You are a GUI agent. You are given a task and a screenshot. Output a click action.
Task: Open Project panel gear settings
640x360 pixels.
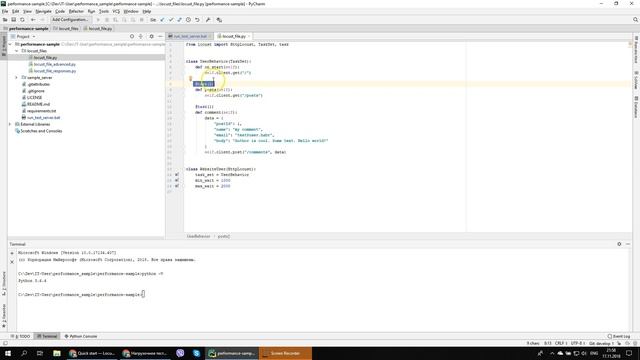[151, 36]
